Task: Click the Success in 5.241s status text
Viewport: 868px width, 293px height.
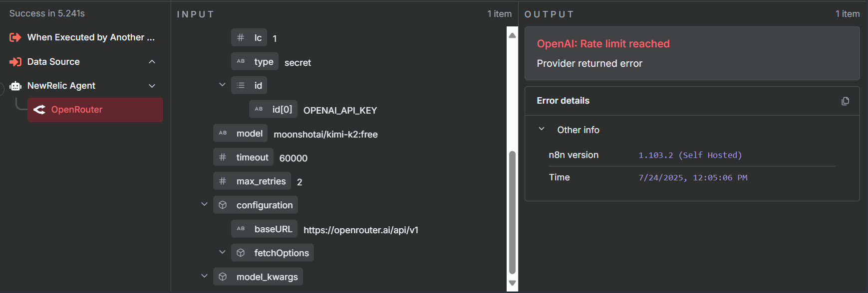Action: click(x=47, y=13)
